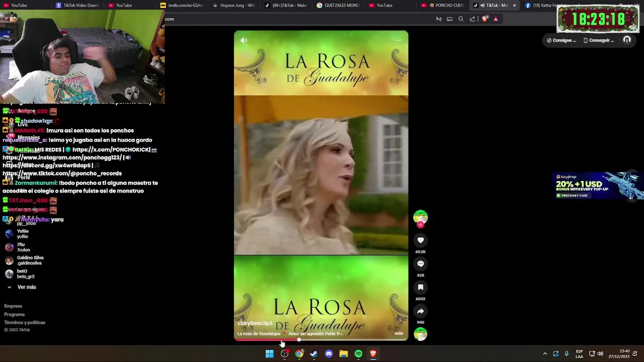Switch to TikTok Video Download tab
This screenshot has width=644, height=362.
click(77, 6)
